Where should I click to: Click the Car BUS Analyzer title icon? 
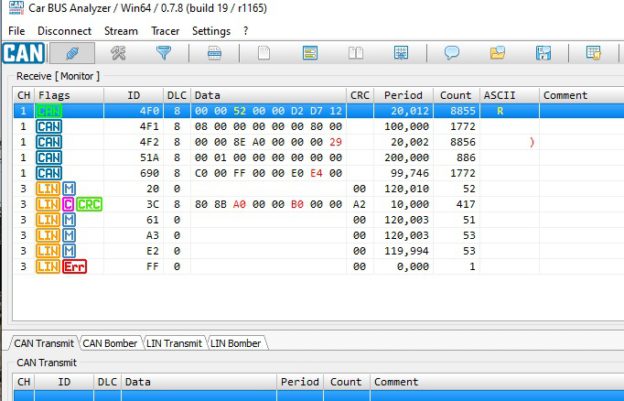pos(16,8)
